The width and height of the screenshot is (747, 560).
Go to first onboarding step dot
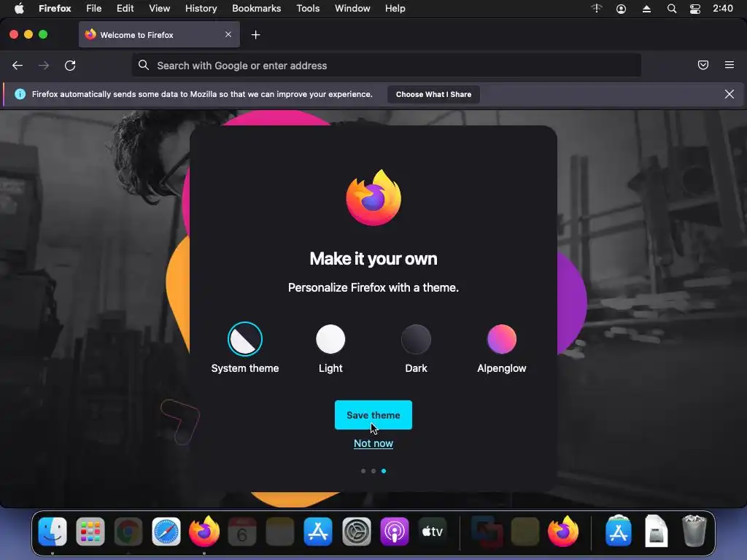coord(363,471)
